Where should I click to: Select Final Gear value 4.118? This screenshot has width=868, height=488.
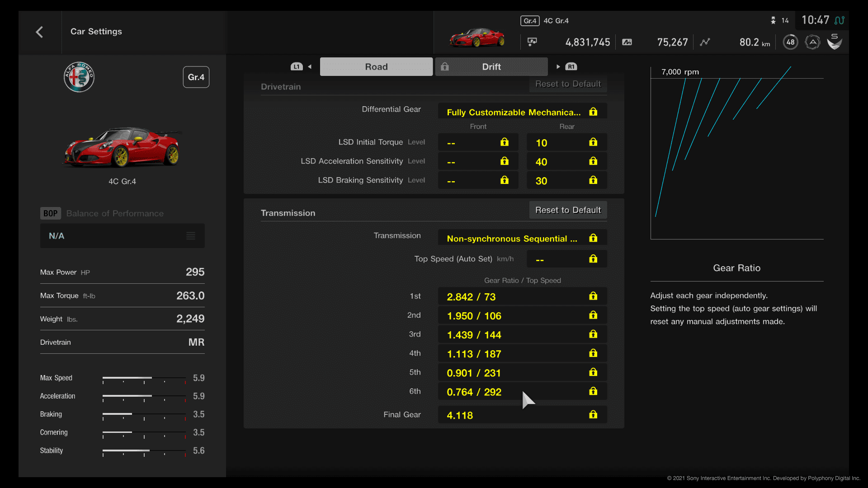click(x=522, y=415)
